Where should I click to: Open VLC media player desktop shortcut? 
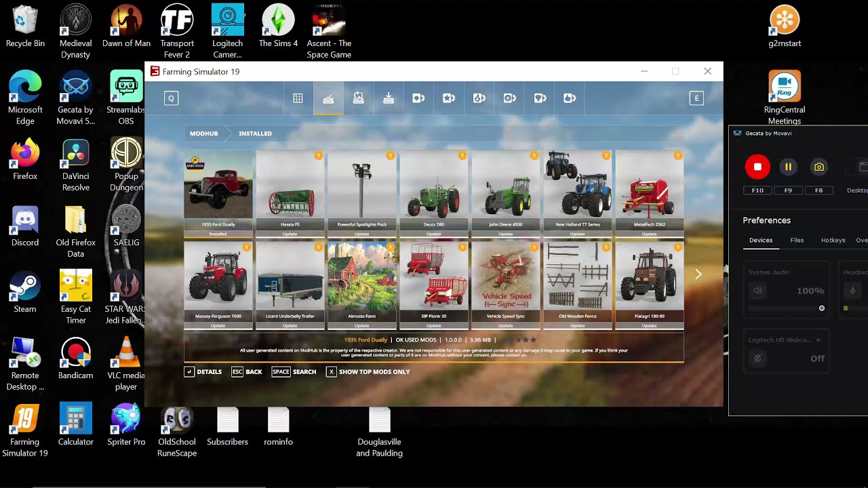coord(126,364)
